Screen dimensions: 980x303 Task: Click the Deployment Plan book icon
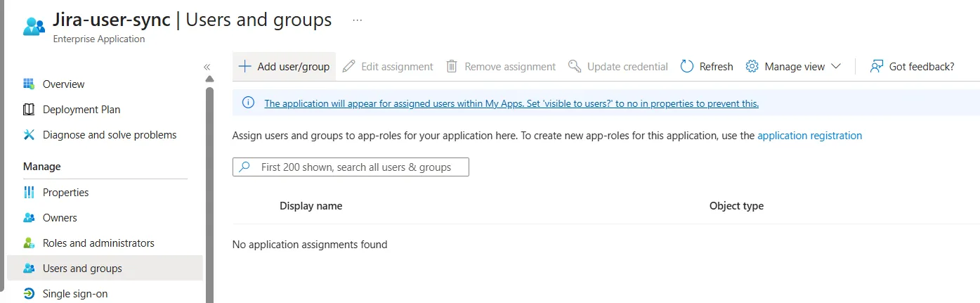click(29, 110)
